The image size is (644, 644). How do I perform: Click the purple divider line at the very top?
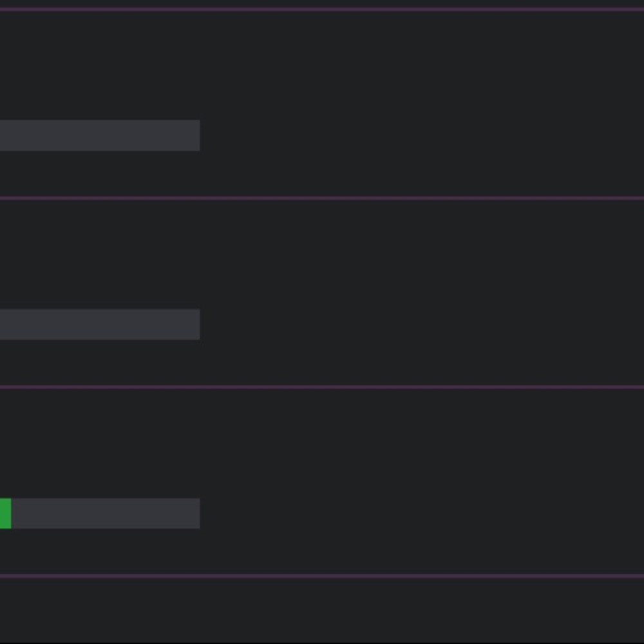(x=322, y=9)
